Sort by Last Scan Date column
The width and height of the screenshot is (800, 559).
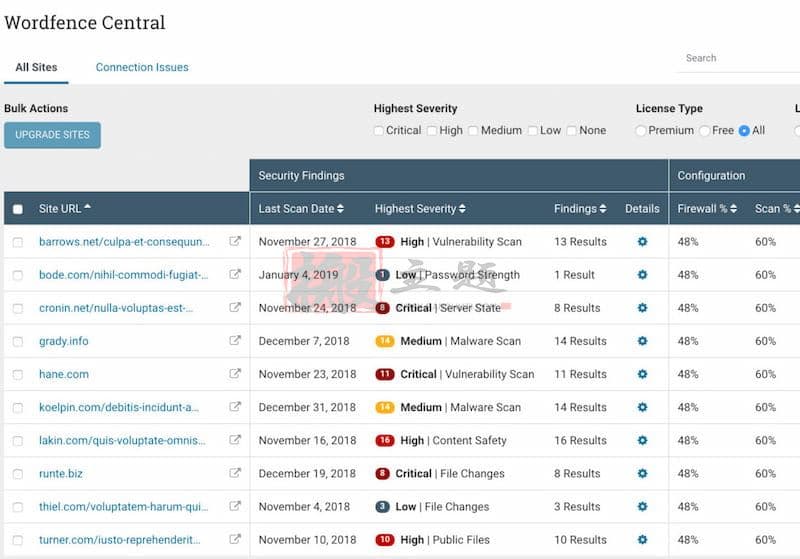301,209
